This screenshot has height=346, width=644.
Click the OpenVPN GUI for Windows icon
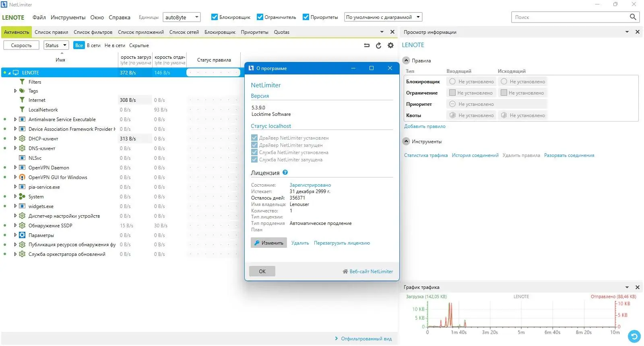[x=22, y=177]
